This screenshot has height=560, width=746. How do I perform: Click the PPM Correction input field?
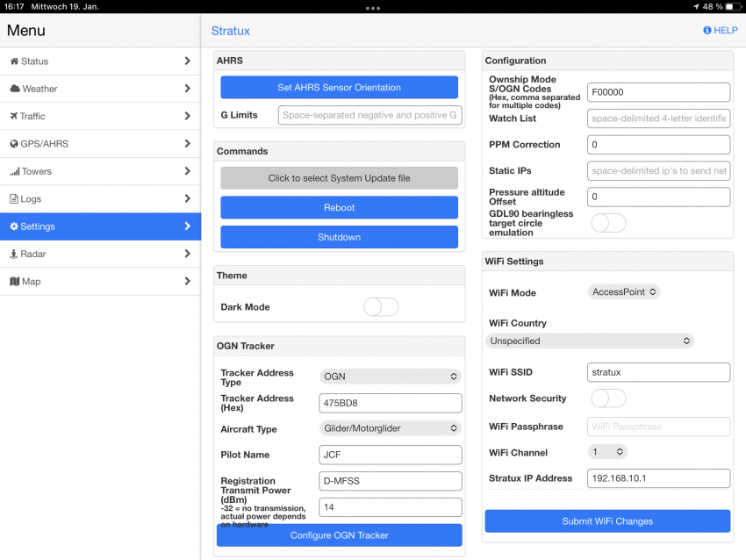(x=658, y=145)
